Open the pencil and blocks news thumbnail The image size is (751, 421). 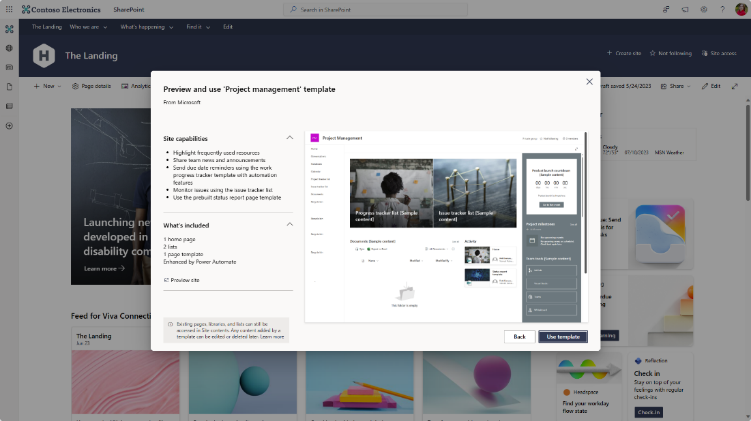click(x=360, y=382)
